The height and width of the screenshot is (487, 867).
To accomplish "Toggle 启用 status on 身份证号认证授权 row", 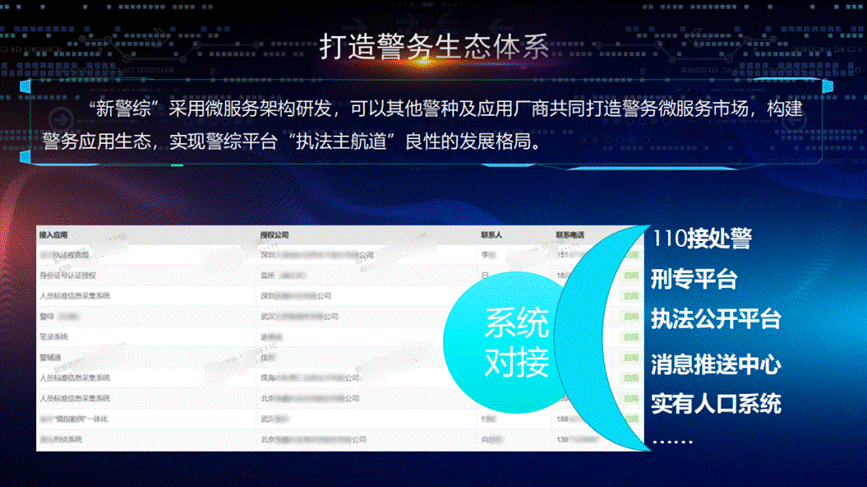I will coord(630,275).
